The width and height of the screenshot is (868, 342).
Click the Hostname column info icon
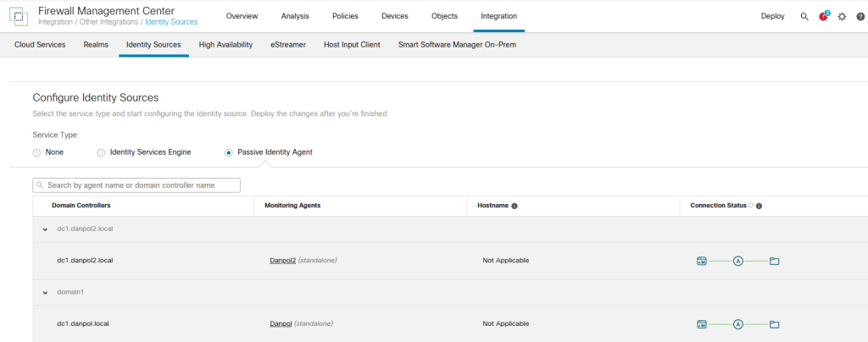click(515, 206)
